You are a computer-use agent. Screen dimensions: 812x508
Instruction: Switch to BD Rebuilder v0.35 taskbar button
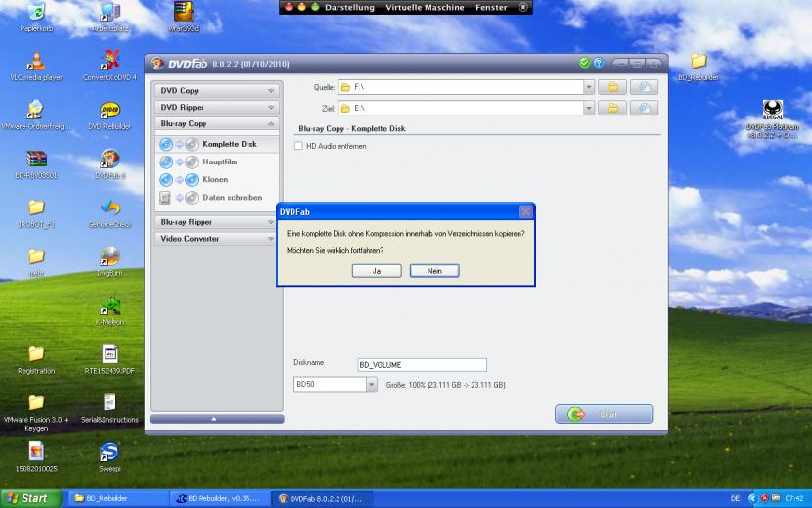tap(220, 498)
